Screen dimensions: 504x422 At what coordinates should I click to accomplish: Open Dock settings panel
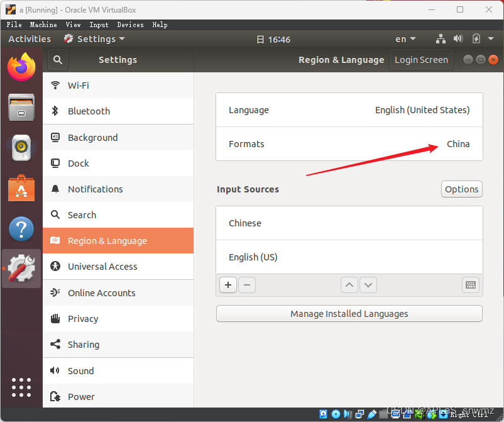(118, 164)
